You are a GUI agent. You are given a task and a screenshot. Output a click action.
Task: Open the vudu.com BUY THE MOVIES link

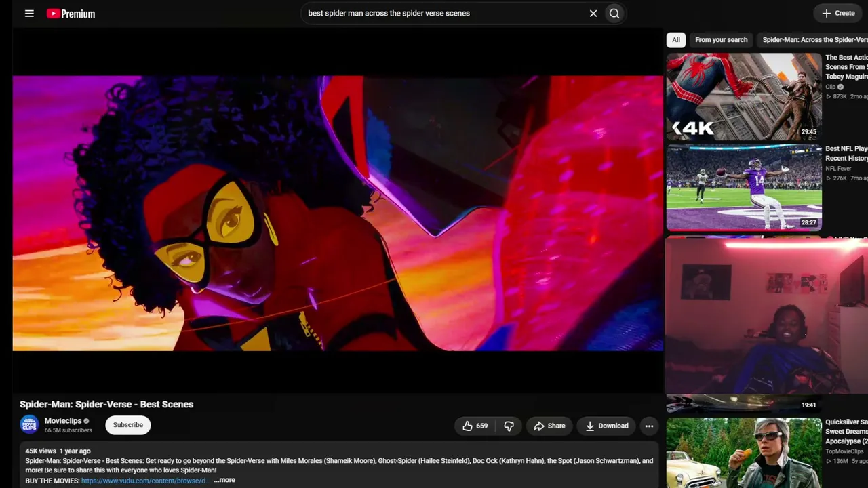144,481
